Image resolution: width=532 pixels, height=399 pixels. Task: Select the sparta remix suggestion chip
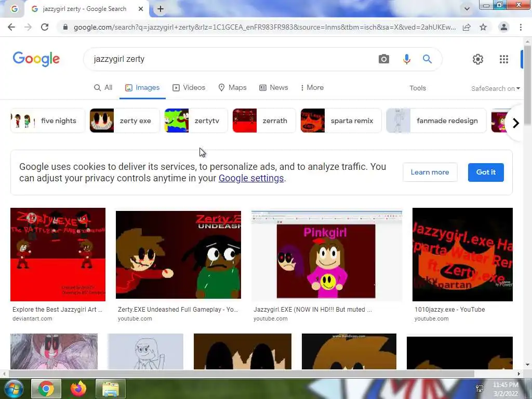point(341,121)
